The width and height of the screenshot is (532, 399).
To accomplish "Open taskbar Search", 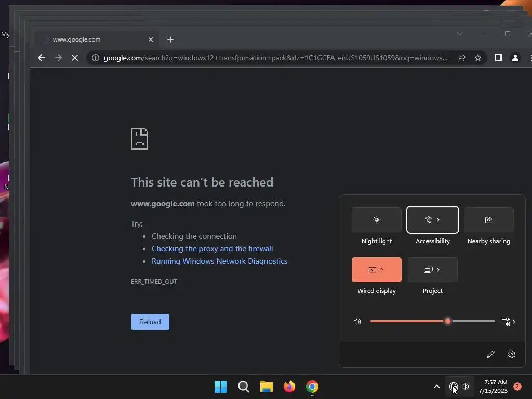I will pyautogui.click(x=243, y=387).
